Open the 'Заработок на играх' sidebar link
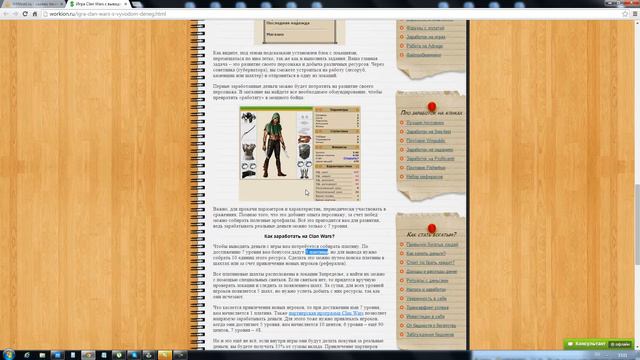This screenshot has height=360, width=640. (x=425, y=37)
